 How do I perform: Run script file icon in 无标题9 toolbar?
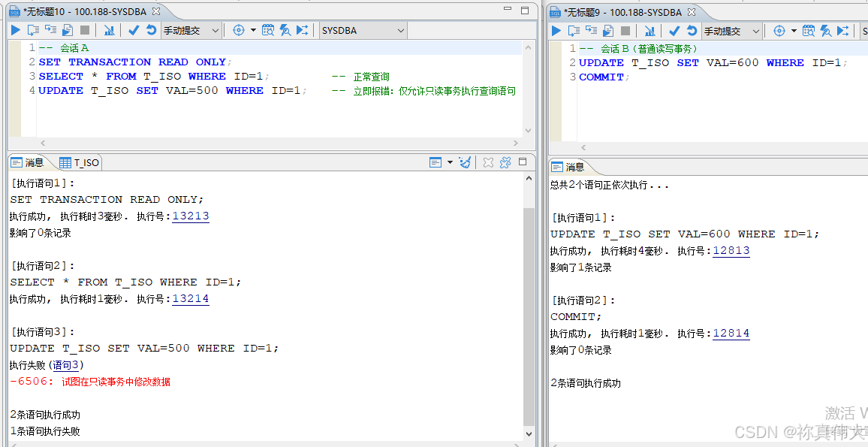click(x=608, y=31)
